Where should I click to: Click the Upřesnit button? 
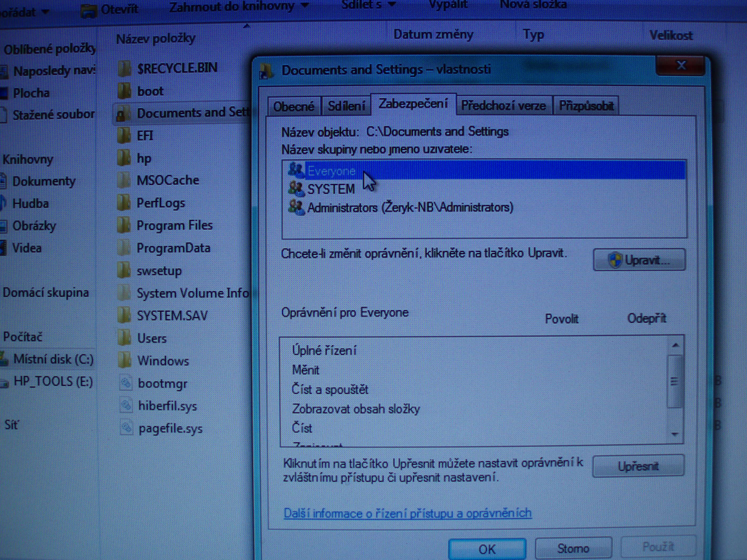638,466
